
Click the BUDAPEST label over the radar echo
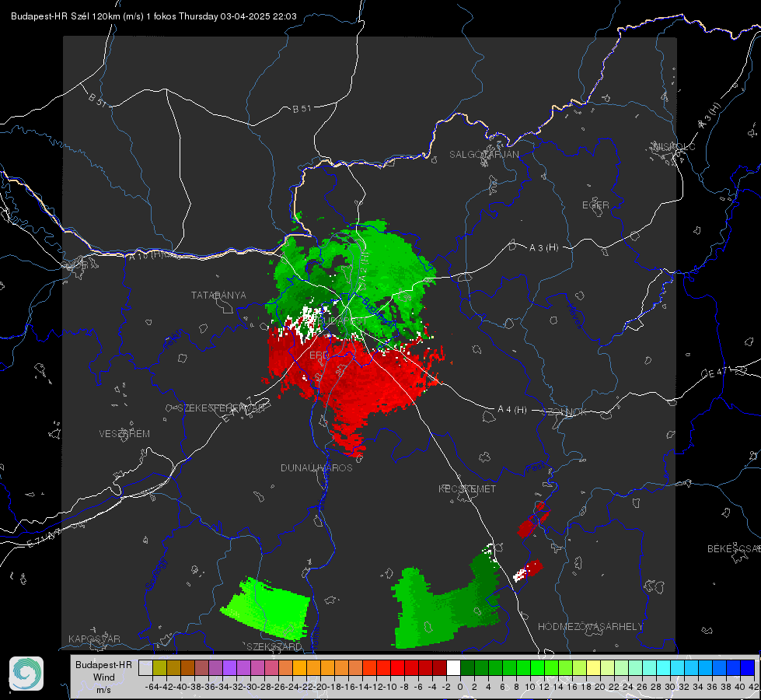tap(340, 321)
